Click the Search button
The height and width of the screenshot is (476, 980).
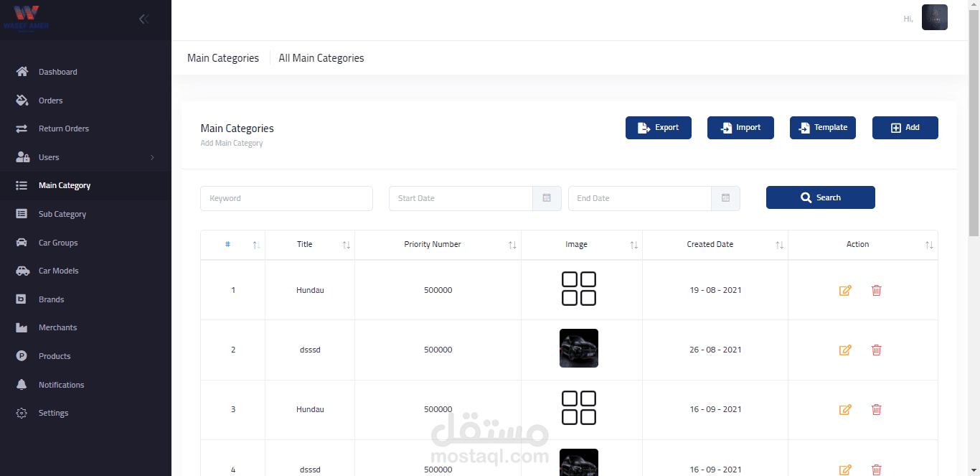(x=821, y=197)
